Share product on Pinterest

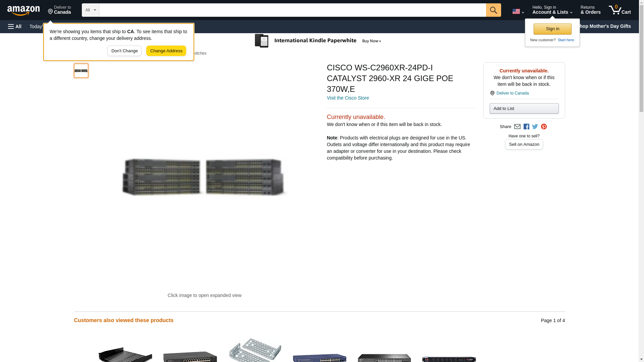[544, 127]
